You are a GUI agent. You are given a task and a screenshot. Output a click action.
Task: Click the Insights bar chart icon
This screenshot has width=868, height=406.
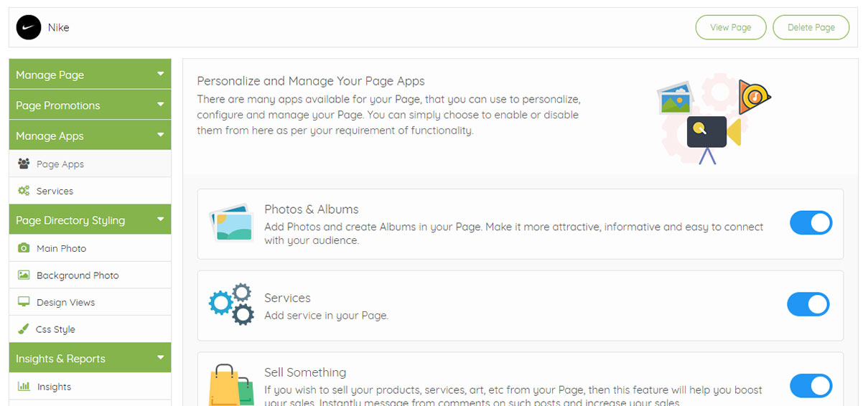coord(24,387)
